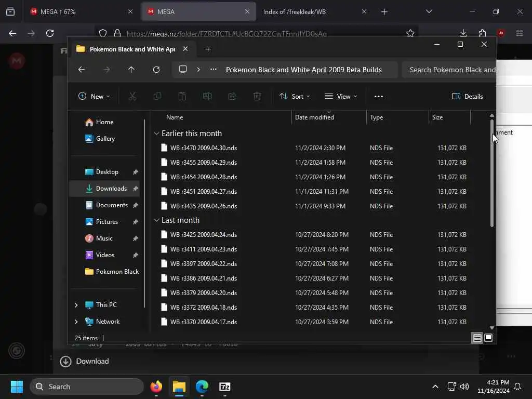Open Firefox list all tabs dropdown
532x399 pixels.
(429, 11)
